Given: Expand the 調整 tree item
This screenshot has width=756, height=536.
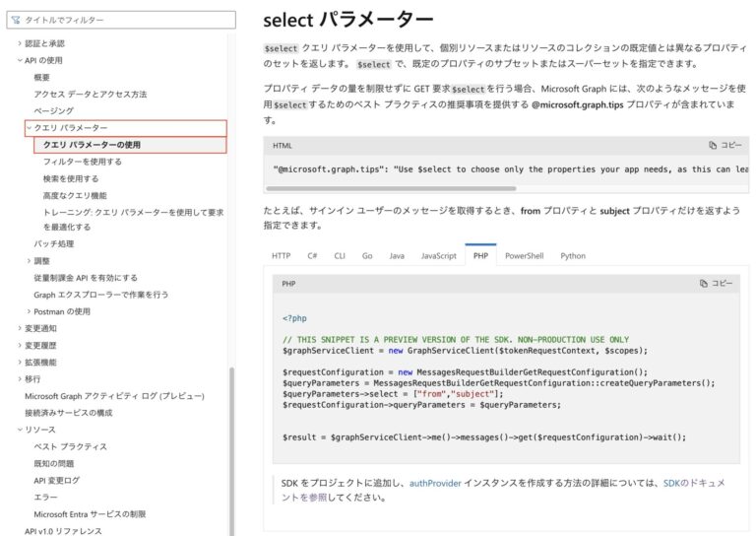Looking at the screenshot, I should [x=29, y=261].
